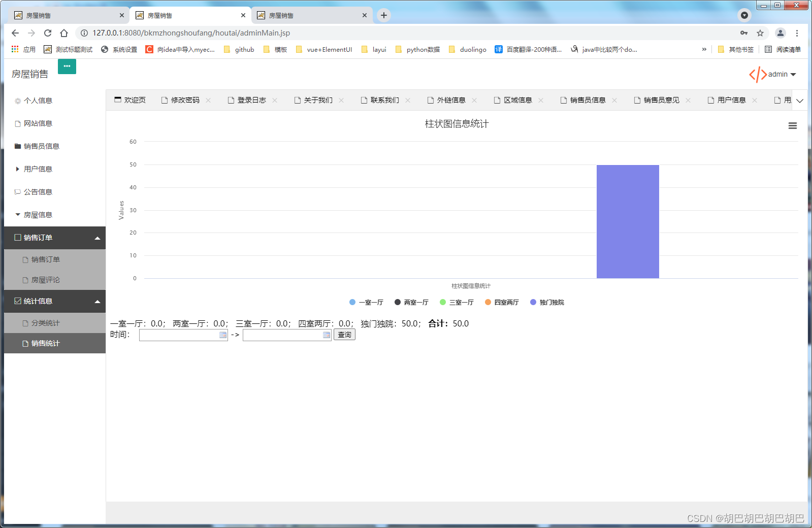Open the 销售统计 submenu item
This screenshot has height=528, width=812.
(x=55, y=343)
